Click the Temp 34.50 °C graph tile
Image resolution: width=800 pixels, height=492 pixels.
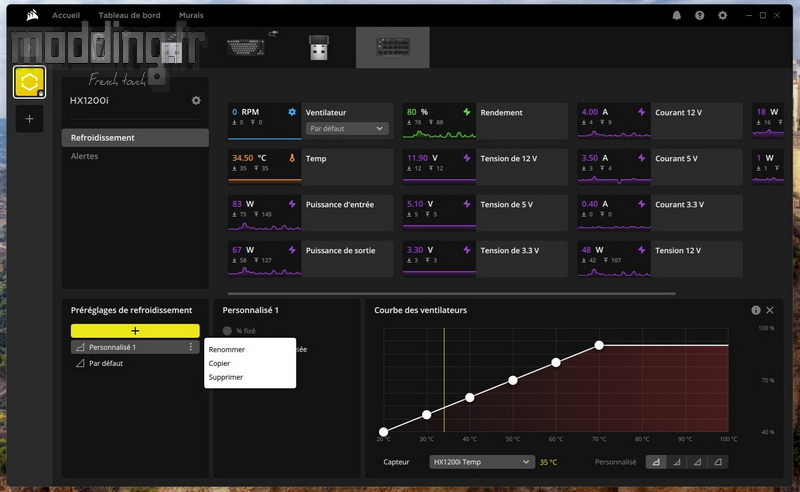pyautogui.click(x=264, y=167)
